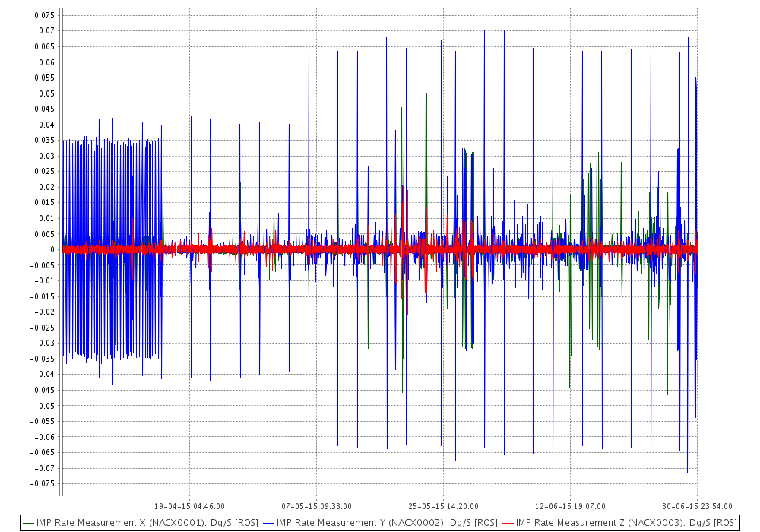The width and height of the screenshot is (760, 532).
Task: Click y-axis zero value label
Action: 52,249
